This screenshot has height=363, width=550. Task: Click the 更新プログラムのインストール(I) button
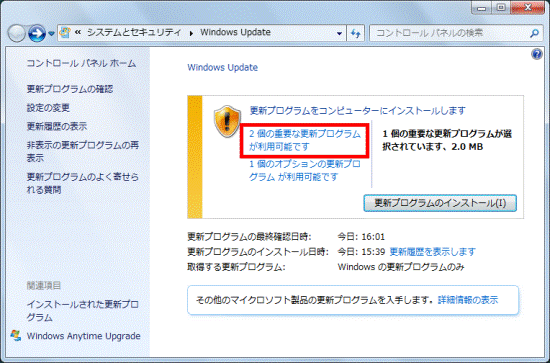click(x=440, y=203)
